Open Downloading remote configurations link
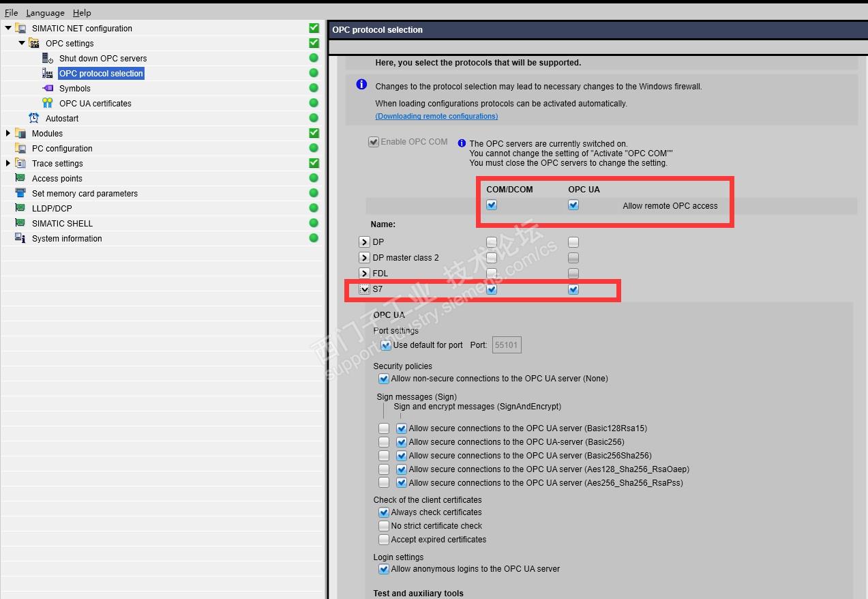The height and width of the screenshot is (599, 868). pyautogui.click(x=436, y=116)
